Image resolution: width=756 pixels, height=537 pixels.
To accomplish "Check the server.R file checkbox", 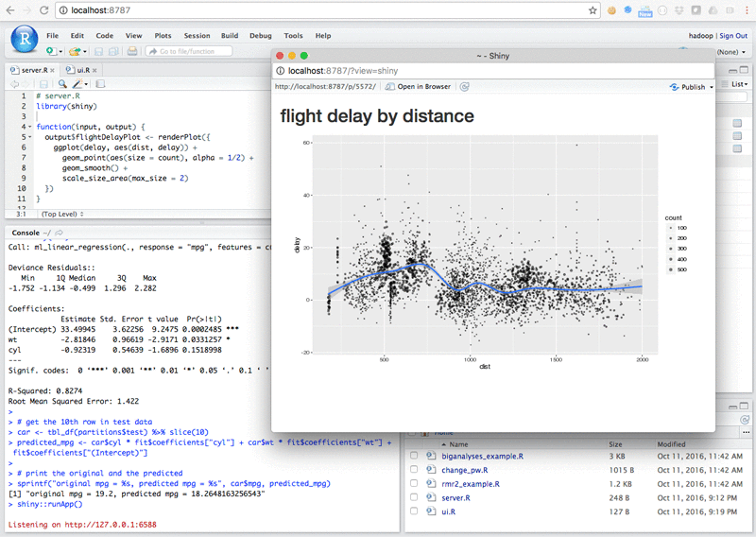I will [414, 497].
